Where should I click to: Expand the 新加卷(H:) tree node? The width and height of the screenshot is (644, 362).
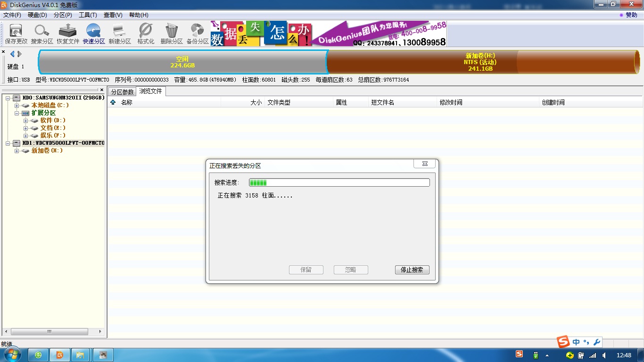17,150
